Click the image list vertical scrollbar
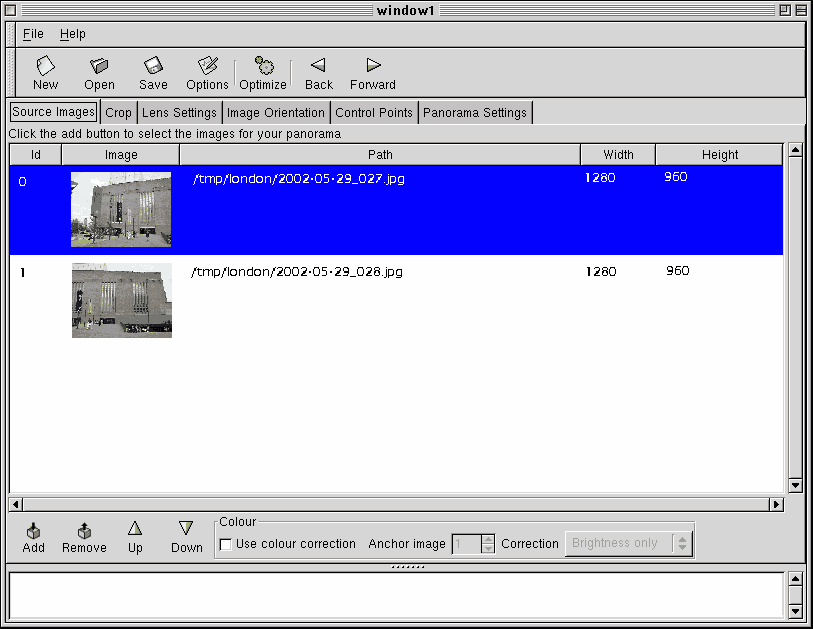813x629 pixels. tap(796, 320)
